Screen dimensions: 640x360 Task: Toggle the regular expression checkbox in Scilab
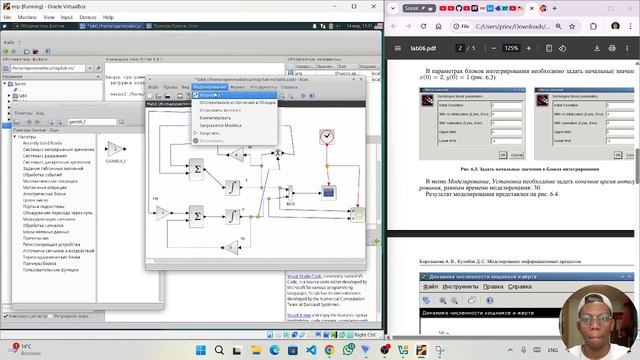click(51, 316)
